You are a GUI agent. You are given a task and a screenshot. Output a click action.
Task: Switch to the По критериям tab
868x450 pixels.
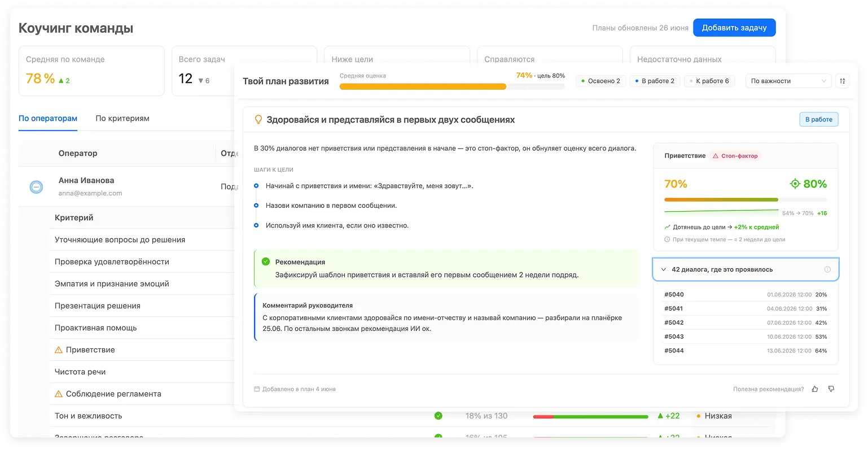pos(122,119)
